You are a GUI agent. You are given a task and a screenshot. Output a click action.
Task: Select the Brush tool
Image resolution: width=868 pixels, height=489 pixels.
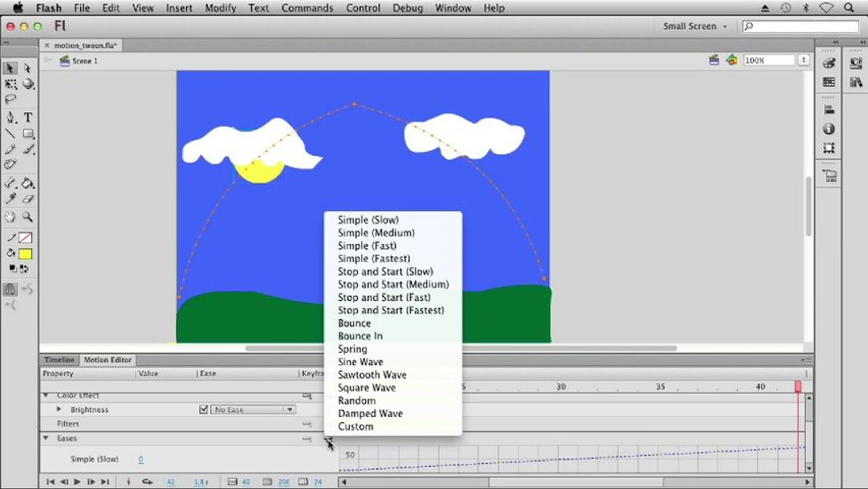(28, 149)
